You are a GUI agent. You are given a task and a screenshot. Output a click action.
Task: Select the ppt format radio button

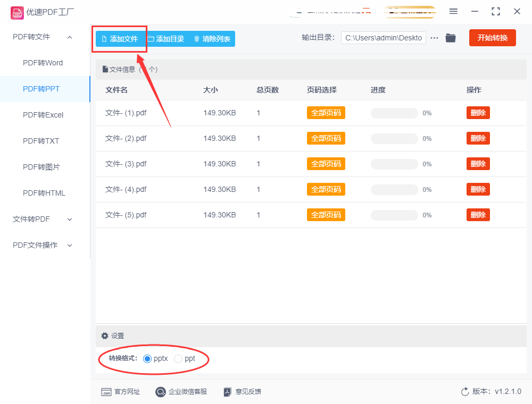[178, 359]
